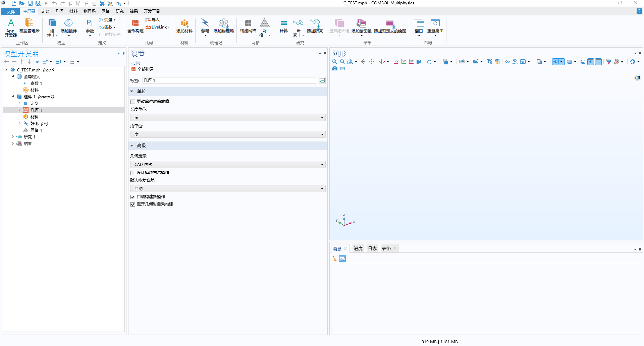
Task: Click the 添加材料 (Add Material) icon
Action: click(184, 26)
